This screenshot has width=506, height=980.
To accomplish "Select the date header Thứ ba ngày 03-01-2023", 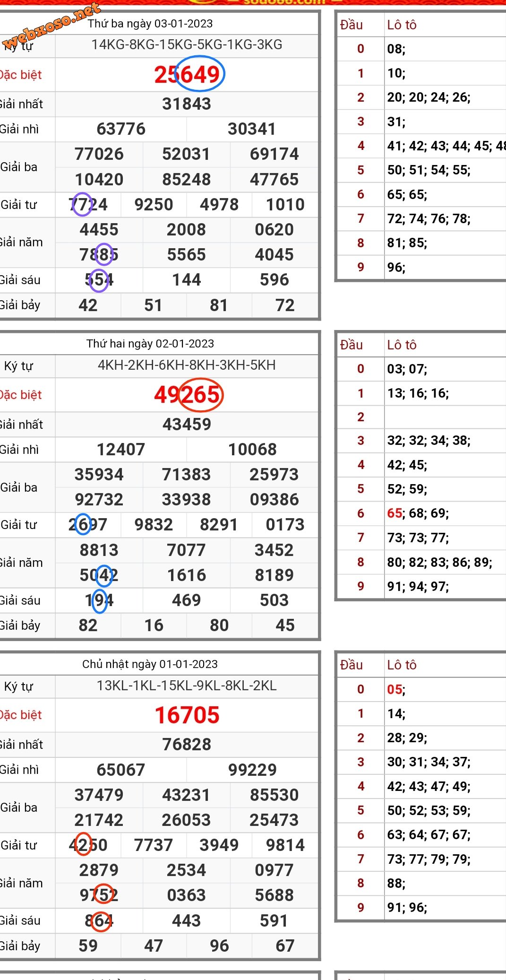I will point(150,24).
